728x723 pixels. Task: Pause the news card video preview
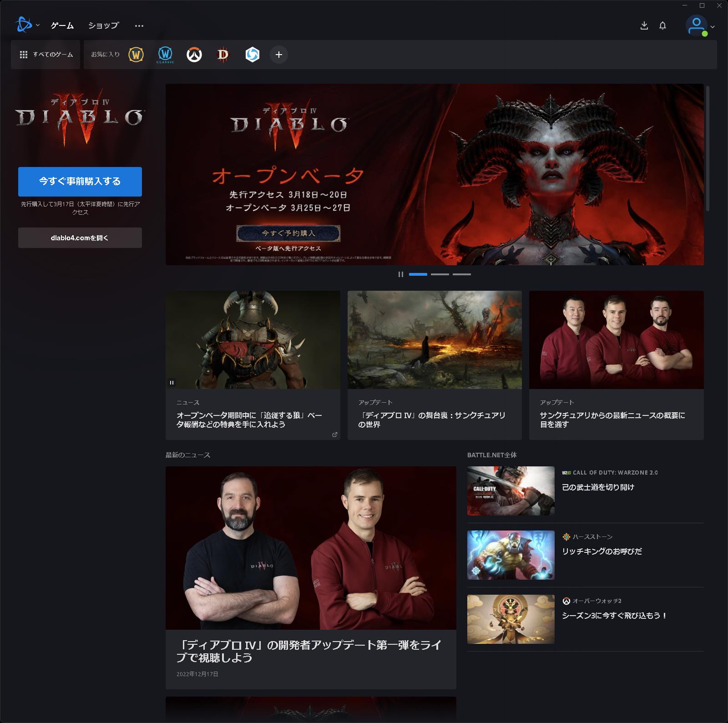[x=172, y=382]
